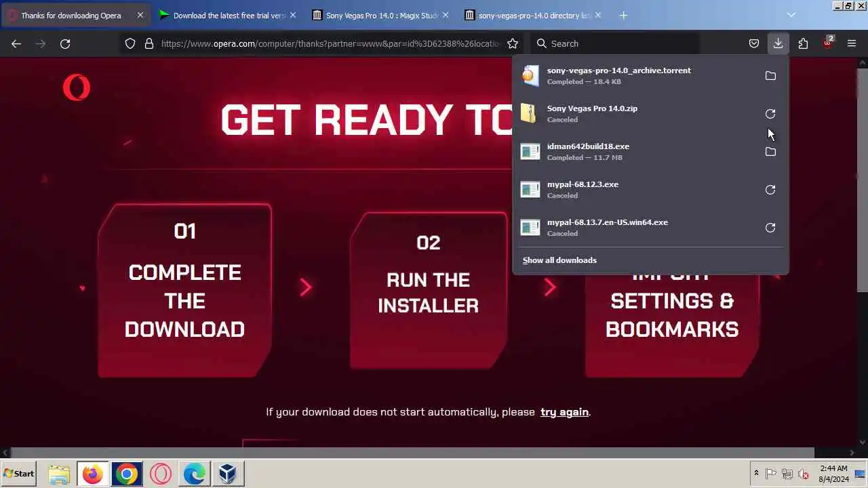The height and width of the screenshot is (488, 868).
Task: Open File Explorer from the taskbar
Action: 59,474
